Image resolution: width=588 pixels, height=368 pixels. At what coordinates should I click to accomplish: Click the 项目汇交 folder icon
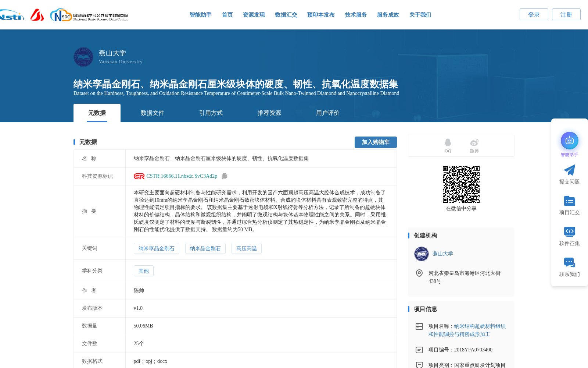click(x=569, y=201)
